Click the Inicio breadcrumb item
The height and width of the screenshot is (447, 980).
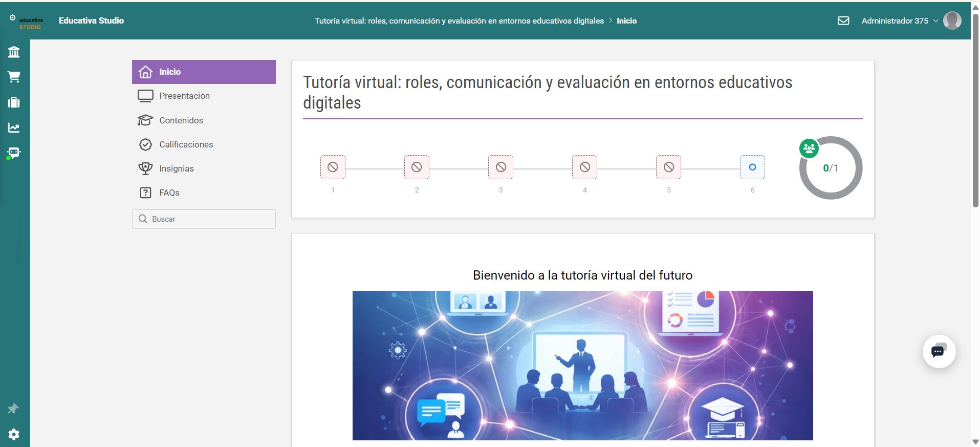tap(626, 20)
